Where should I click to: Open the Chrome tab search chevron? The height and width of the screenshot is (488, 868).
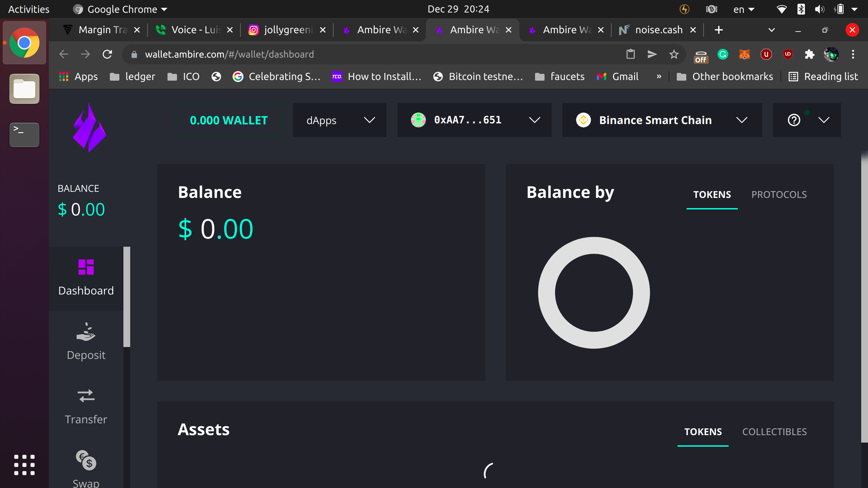point(772,30)
